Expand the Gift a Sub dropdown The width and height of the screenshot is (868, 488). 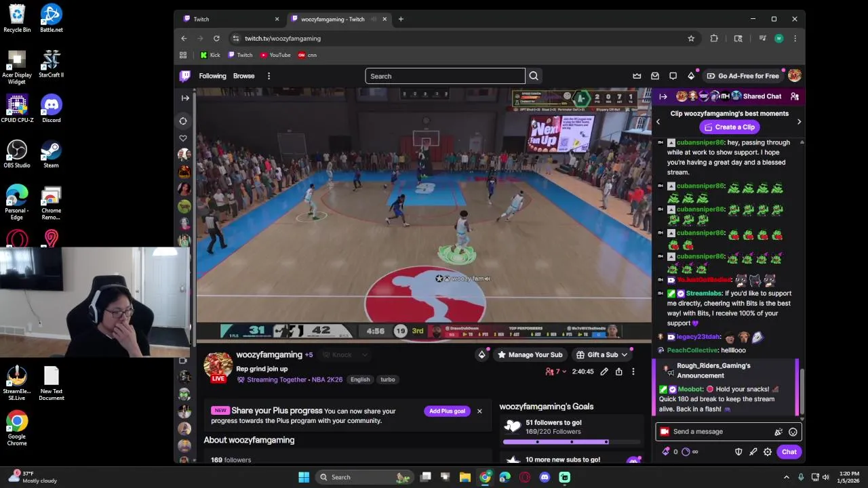click(602, 354)
